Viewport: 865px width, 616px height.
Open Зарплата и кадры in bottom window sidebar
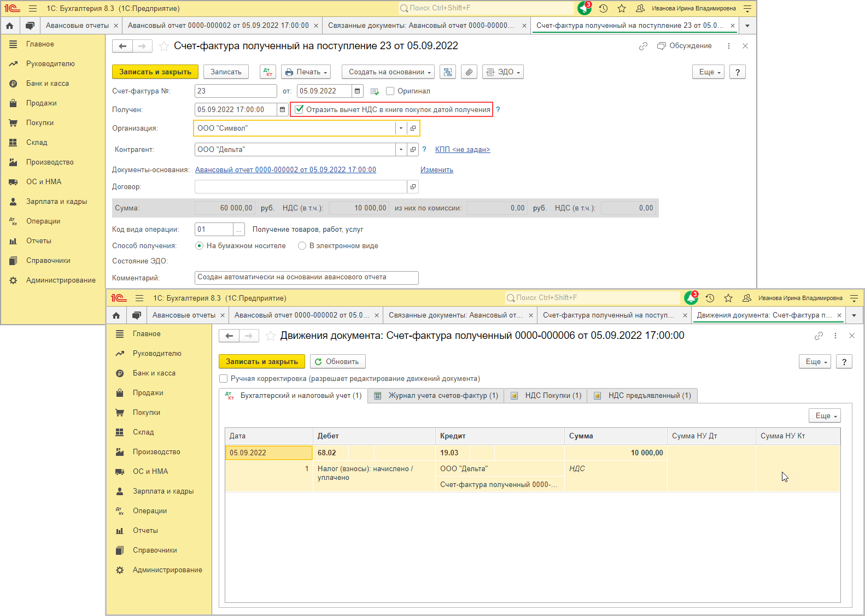pos(163,491)
